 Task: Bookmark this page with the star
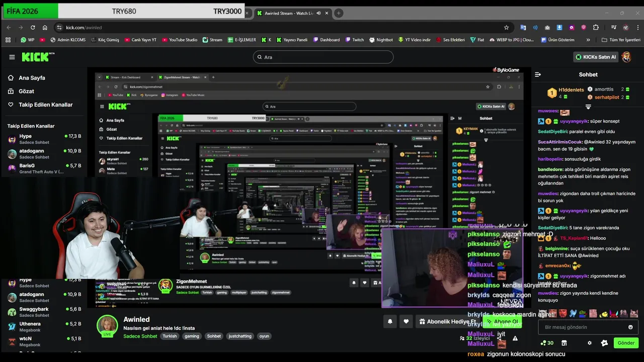[x=506, y=27]
